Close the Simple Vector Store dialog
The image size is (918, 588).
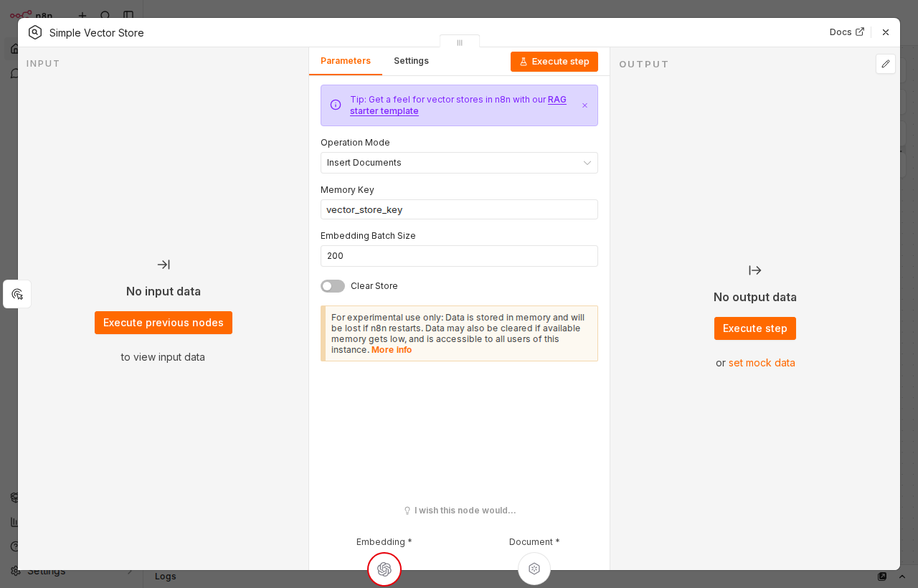point(886,32)
